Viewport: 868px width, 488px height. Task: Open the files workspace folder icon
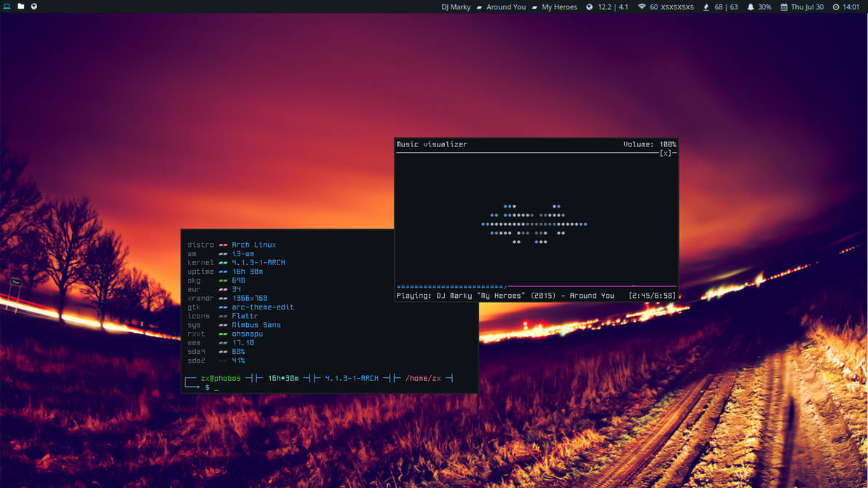(20, 7)
